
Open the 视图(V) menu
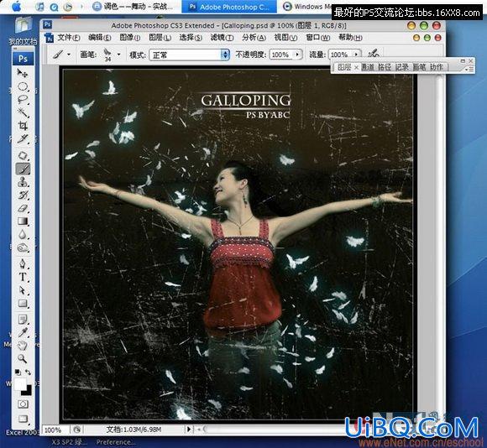pos(285,38)
